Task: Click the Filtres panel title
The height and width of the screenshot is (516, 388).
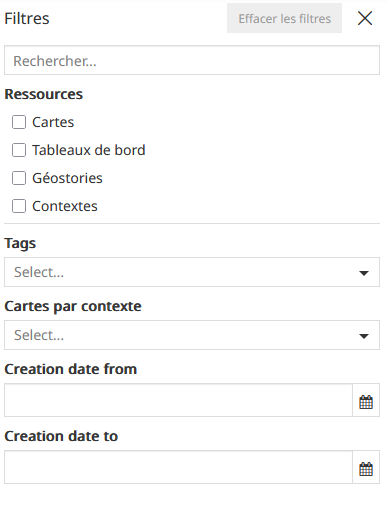Action: point(27,18)
